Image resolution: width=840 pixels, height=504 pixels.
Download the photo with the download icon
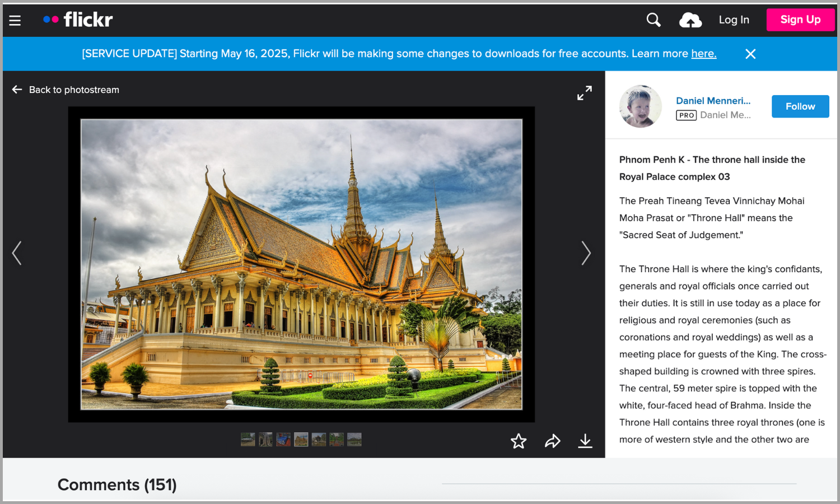[x=585, y=441]
